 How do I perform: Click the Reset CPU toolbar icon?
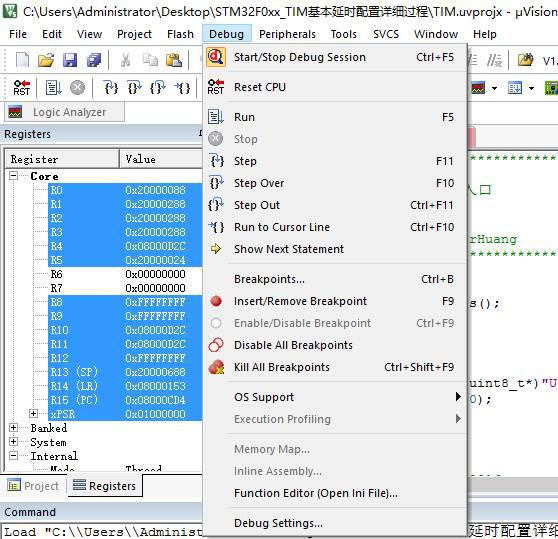(x=22, y=88)
